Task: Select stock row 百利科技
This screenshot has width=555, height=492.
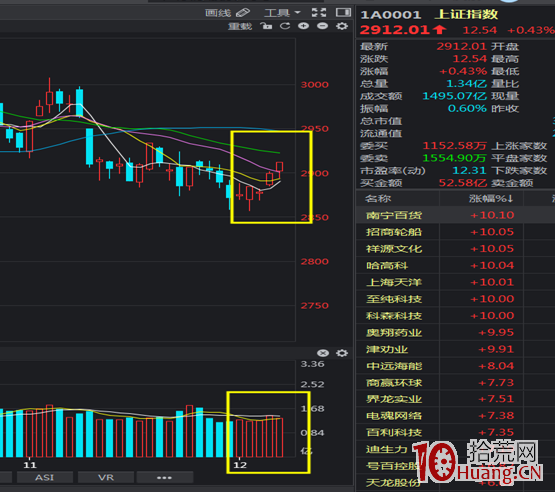Action: pyautogui.click(x=455, y=433)
